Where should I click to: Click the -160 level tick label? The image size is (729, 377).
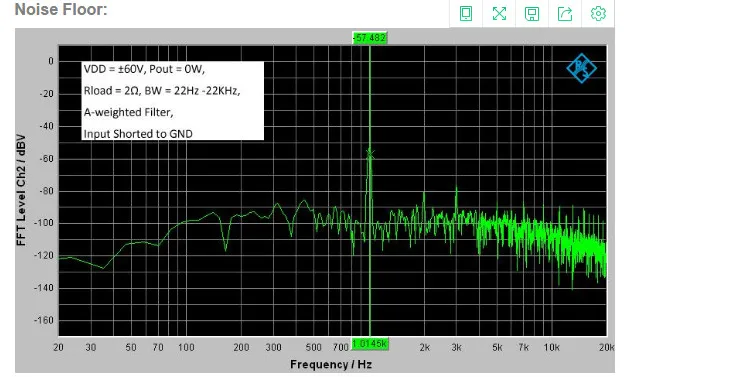click(44, 320)
